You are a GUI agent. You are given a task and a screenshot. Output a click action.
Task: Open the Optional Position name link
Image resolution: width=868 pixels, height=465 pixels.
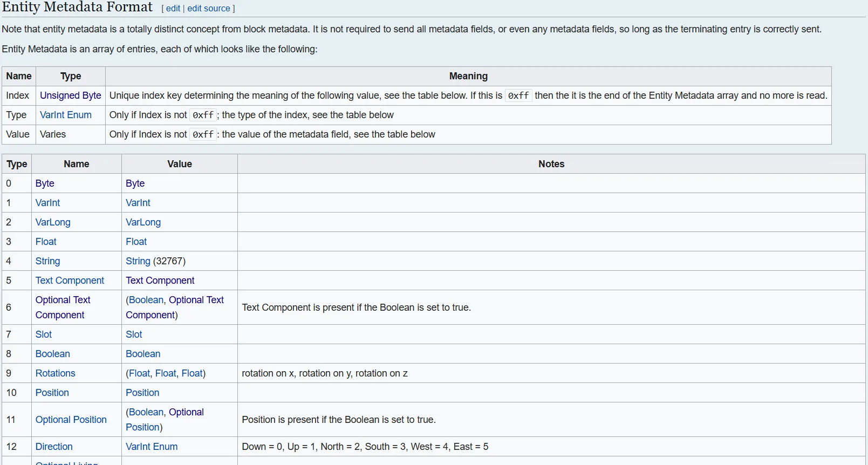[x=71, y=420]
